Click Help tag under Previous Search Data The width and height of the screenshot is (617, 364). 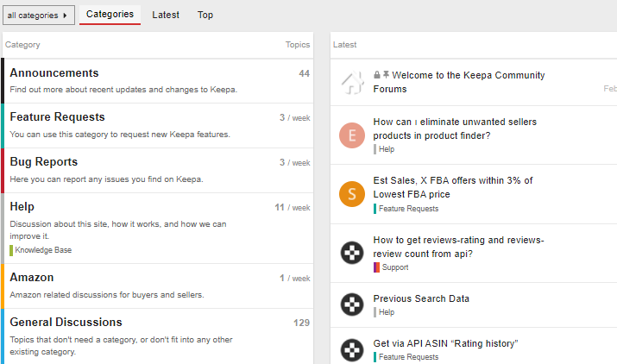pyautogui.click(x=384, y=312)
